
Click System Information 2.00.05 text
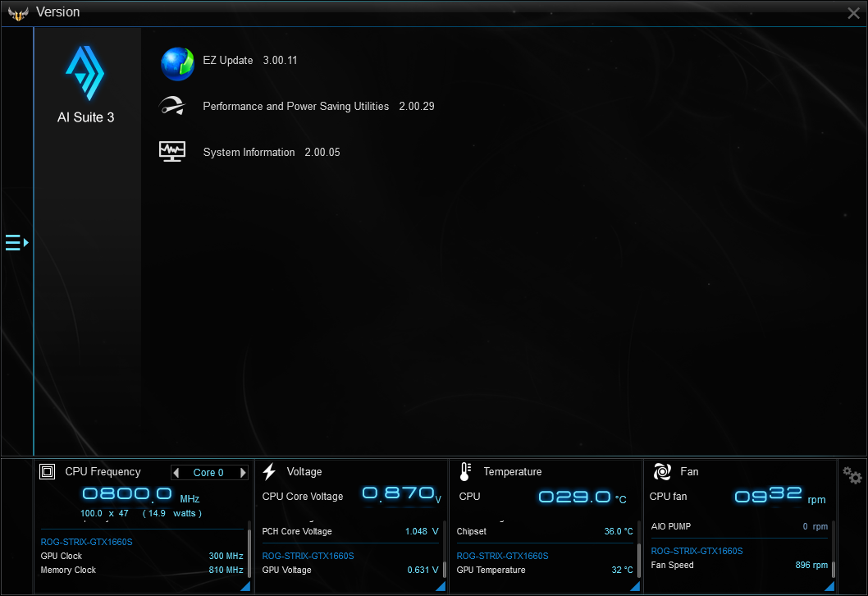pyautogui.click(x=272, y=153)
